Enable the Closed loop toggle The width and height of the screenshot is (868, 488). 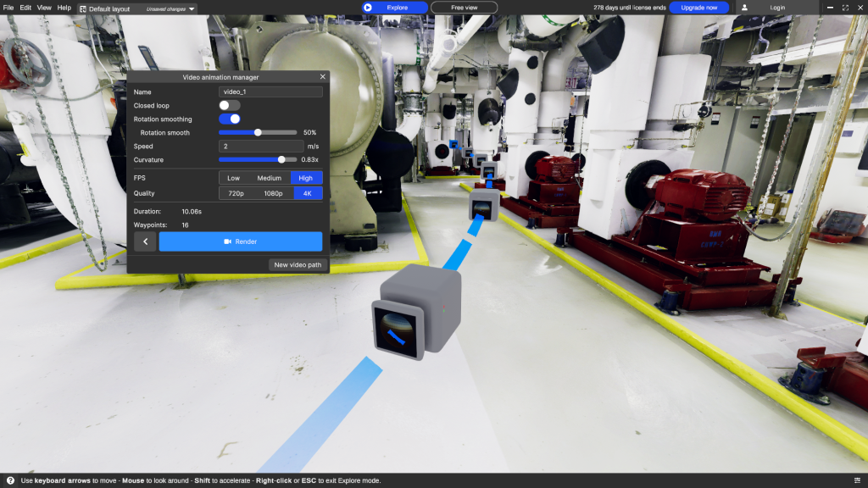229,106
